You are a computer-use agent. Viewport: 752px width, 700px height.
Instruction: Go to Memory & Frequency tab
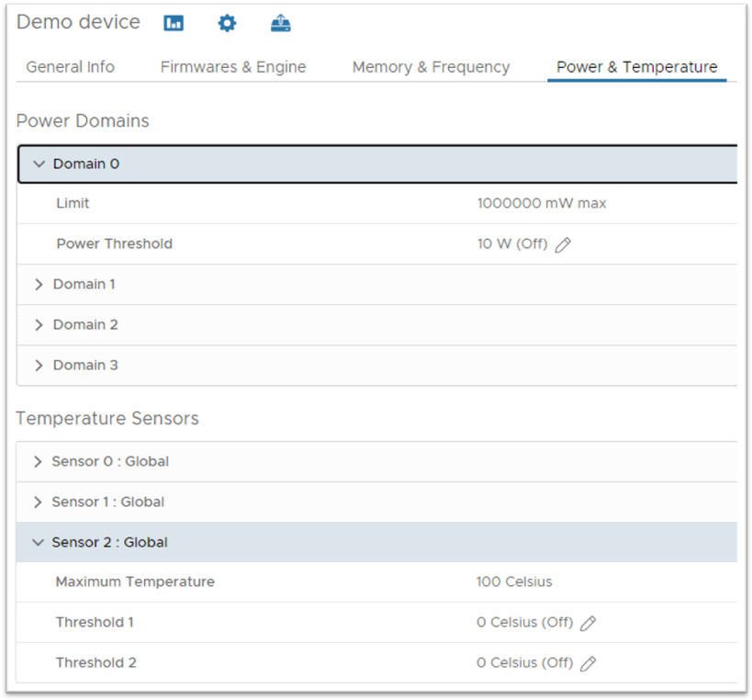[x=431, y=67]
